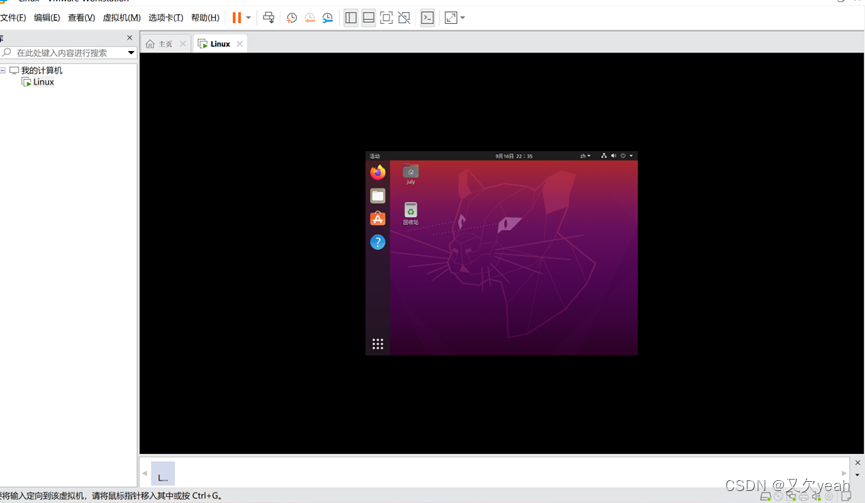This screenshot has height=503, width=865.
Task: Click the CD/DVD device status icon
Action: (778, 497)
